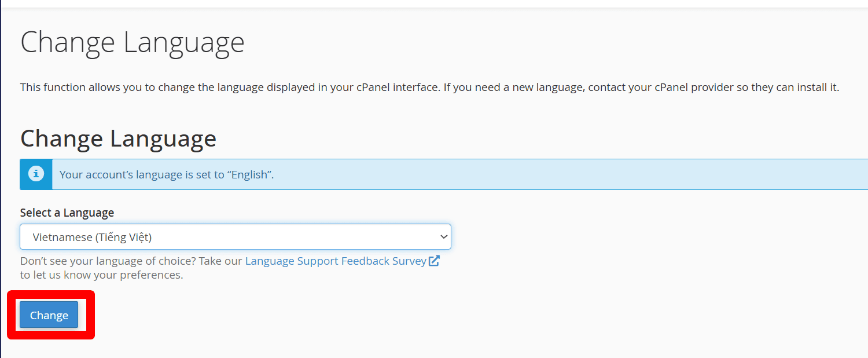Click the smaller "Change Language" section heading
Screen dimensions: 868x358
coord(118,139)
